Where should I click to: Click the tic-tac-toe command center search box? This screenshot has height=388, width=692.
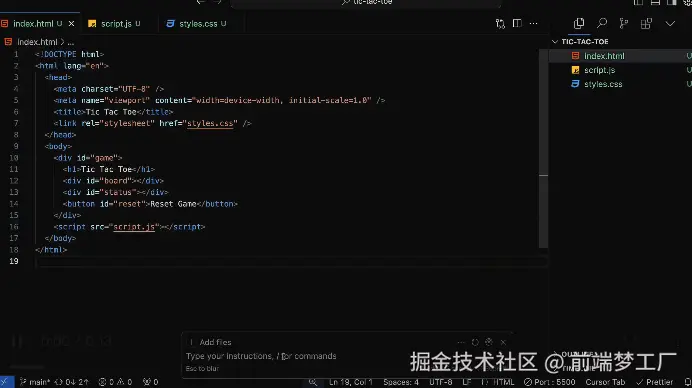[366, 3]
